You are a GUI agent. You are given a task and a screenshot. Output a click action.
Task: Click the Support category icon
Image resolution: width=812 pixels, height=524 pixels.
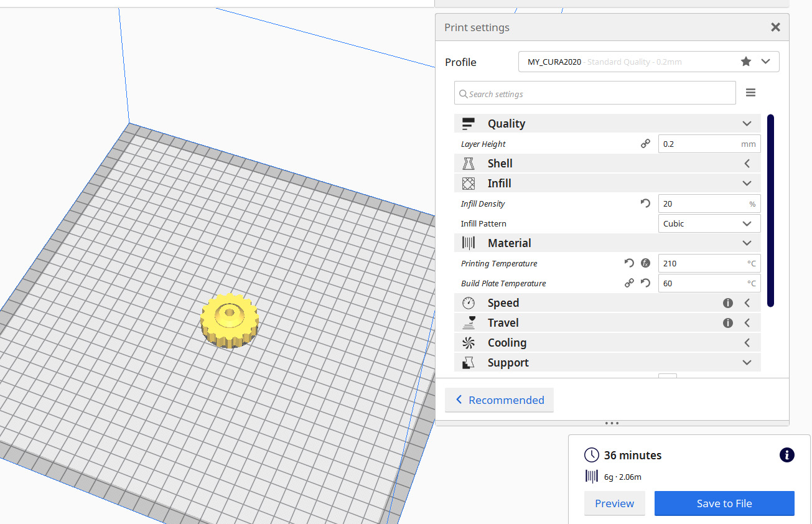pyautogui.click(x=469, y=363)
